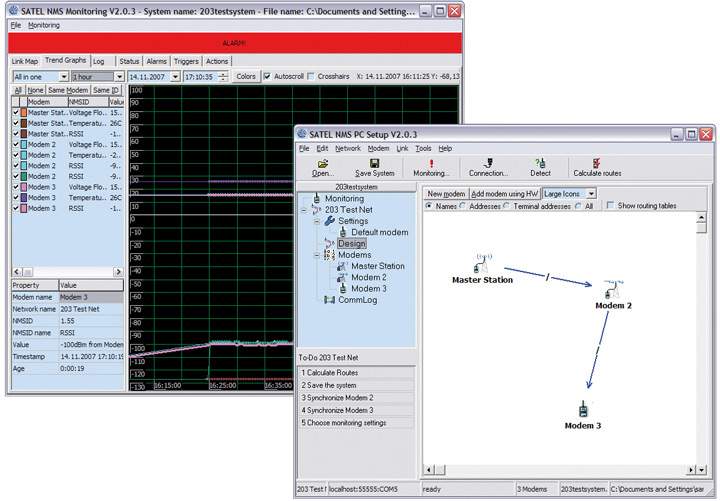Collapse the Settings tree node
This screenshot has width=720, height=501.
[x=317, y=221]
